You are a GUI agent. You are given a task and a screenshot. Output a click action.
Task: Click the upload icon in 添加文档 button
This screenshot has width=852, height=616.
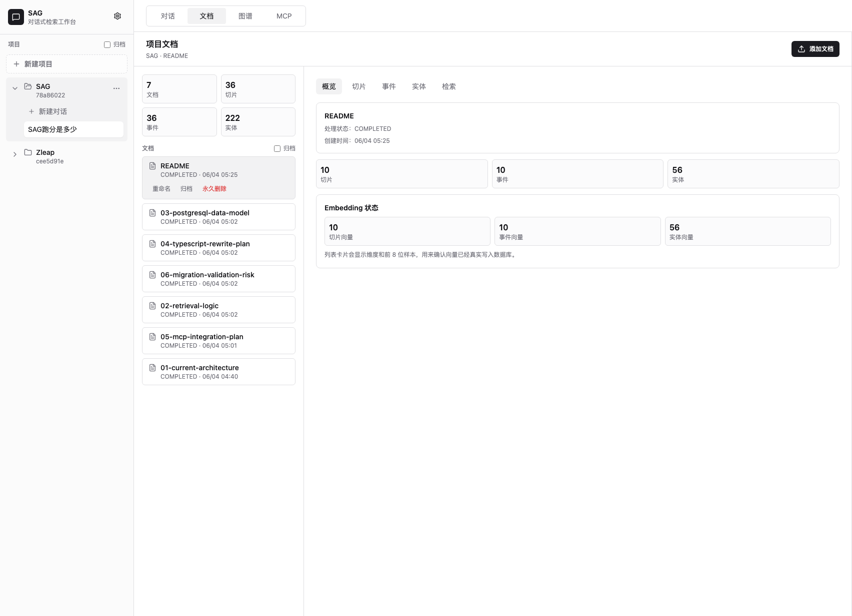point(801,49)
